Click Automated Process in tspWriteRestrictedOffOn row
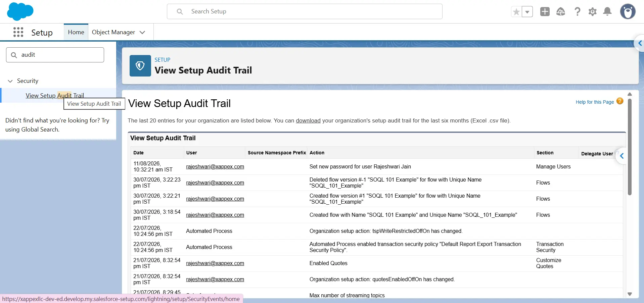Image resolution: width=644 pixels, height=303 pixels. tap(209, 231)
